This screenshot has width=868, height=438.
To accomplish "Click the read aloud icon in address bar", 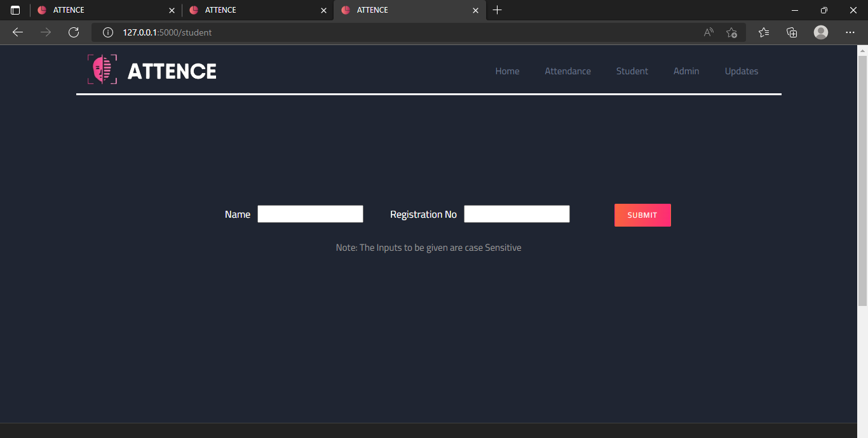I will coord(708,32).
